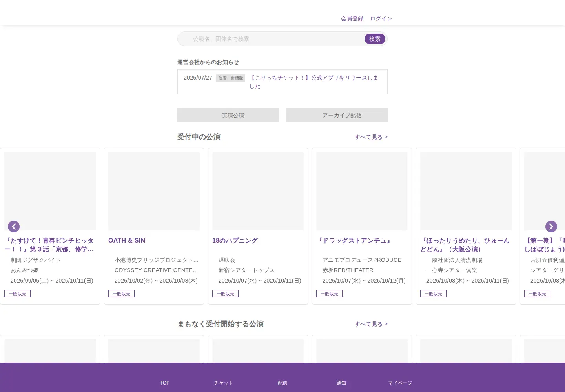The image size is (565, 392).
Task: Click the 改善・新機能 tag in announcements
Action: tap(231, 78)
